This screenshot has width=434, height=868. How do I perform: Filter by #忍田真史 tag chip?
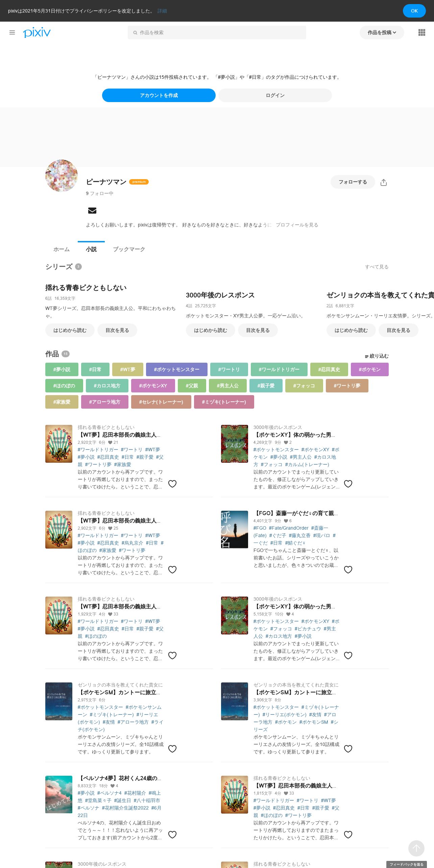pos(329,369)
